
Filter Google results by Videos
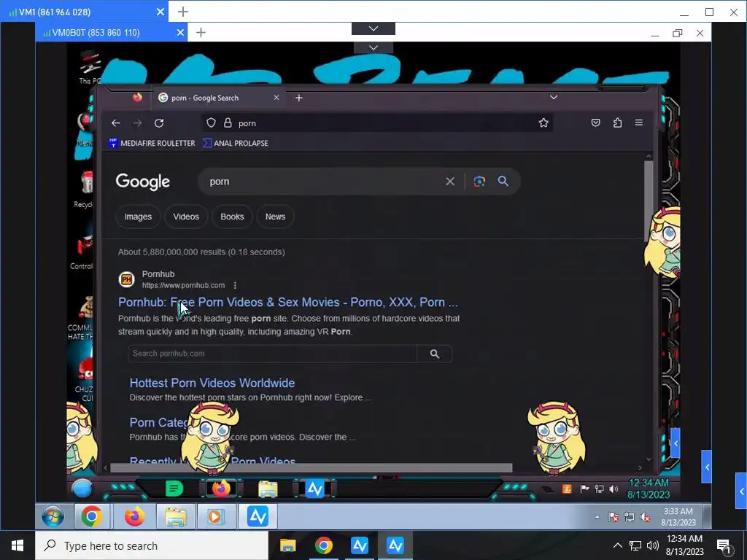click(186, 217)
